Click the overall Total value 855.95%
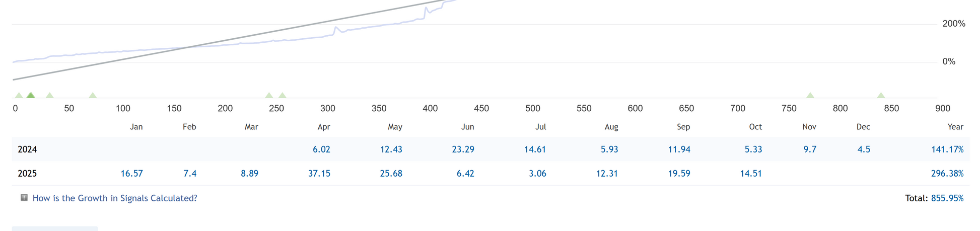Viewport: 980px width, 231px height. (947, 198)
